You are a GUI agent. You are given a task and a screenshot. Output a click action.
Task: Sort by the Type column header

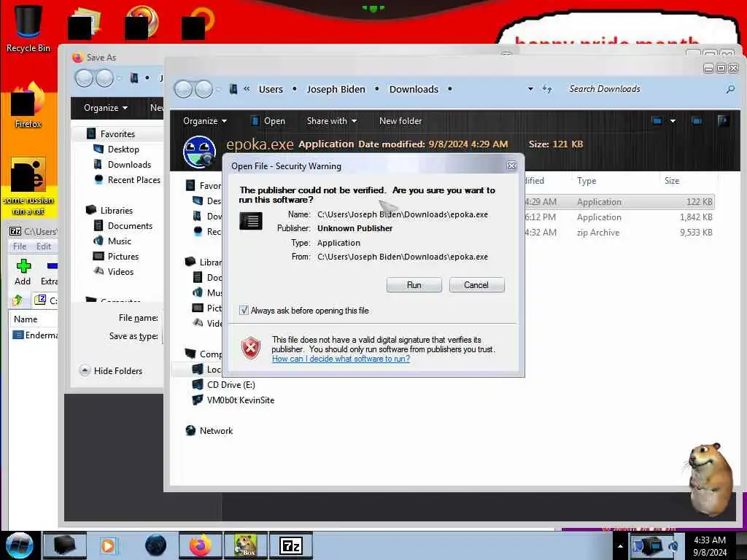[587, 181]
